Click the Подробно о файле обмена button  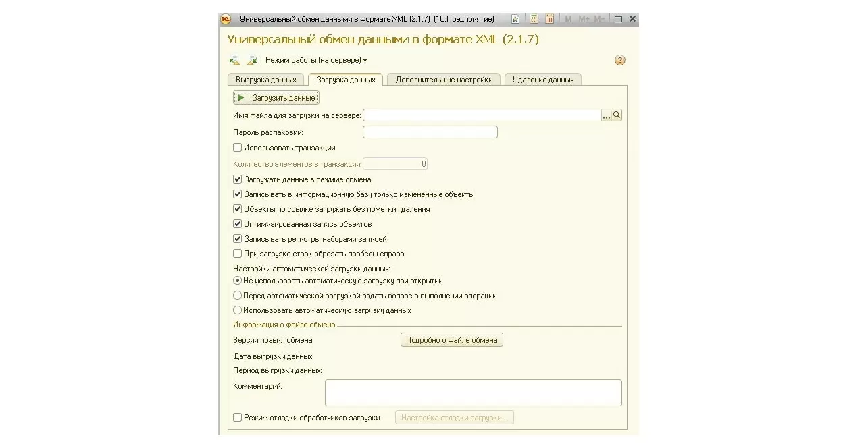452,340
